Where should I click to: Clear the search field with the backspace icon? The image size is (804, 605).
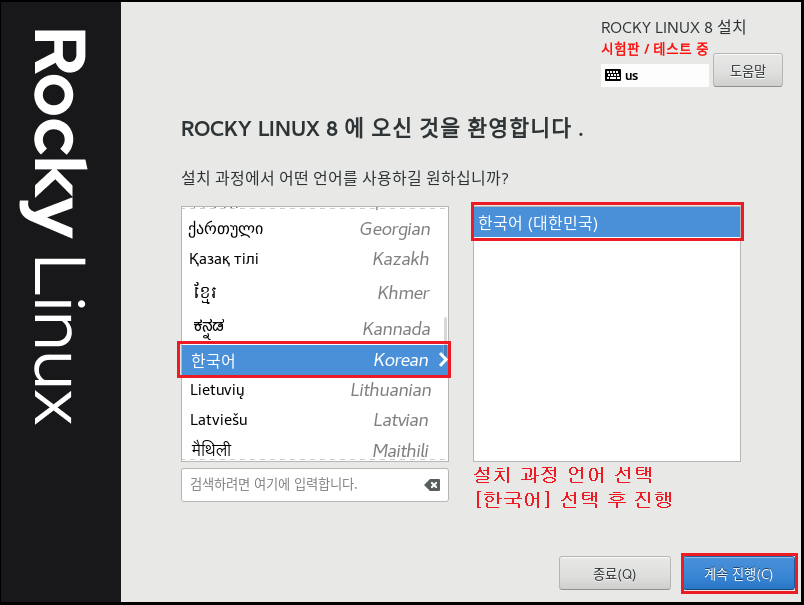pos(432,485)
